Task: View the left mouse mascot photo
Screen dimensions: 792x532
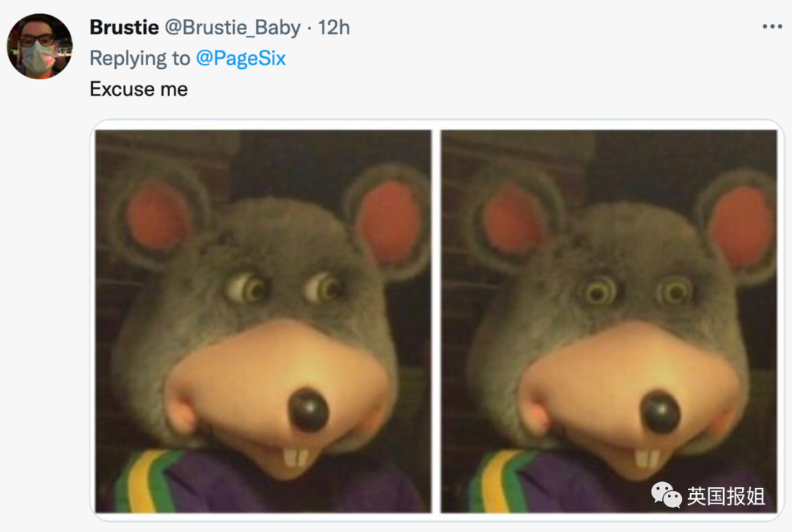Action: coord(263,321)
